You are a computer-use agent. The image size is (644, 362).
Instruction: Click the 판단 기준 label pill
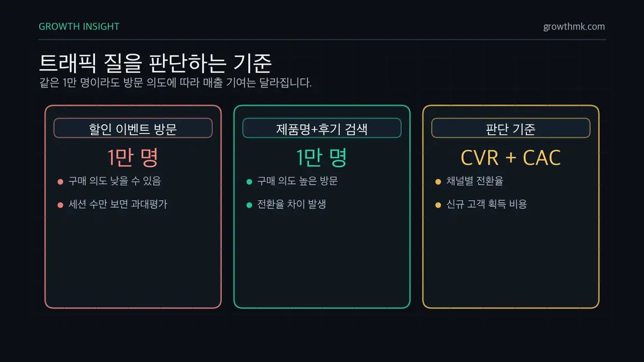click(511, 128)
